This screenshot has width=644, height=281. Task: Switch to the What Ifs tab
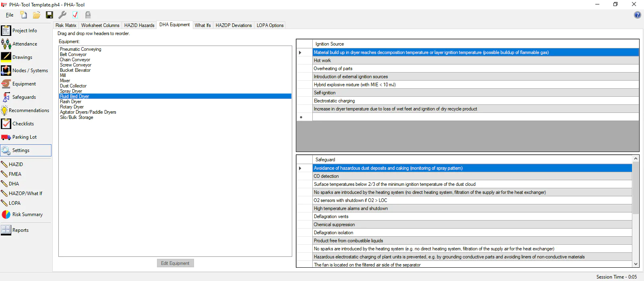tap(203, 25)
